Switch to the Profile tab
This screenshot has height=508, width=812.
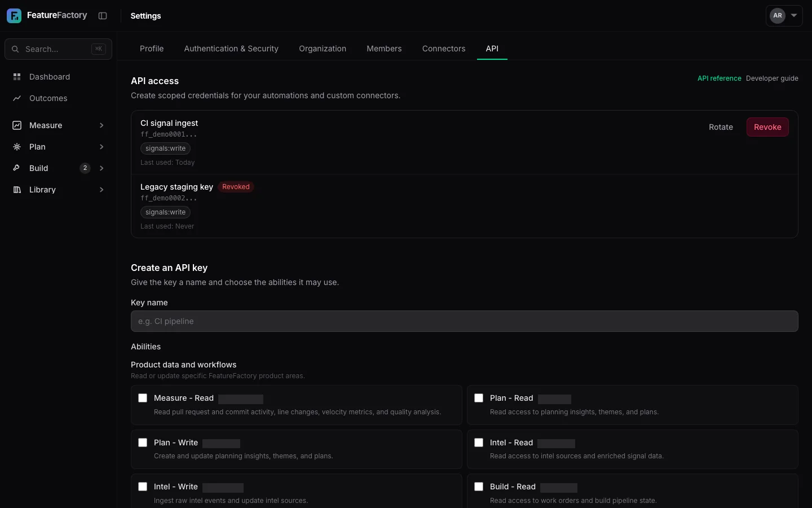(x=152, y=49)
